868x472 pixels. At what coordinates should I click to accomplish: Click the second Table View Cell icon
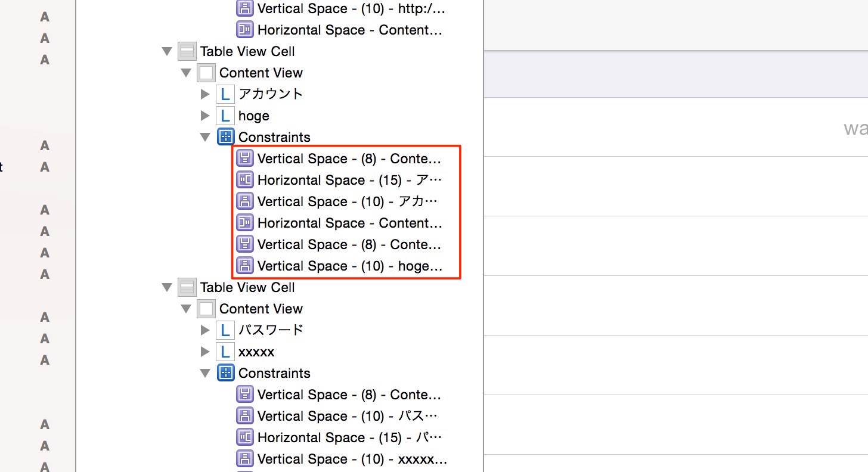[x=187, y=287]
